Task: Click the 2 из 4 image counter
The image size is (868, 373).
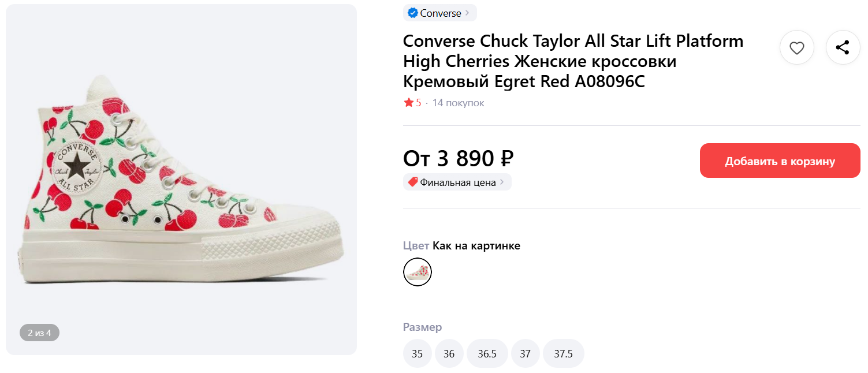Action: (39, 333)
